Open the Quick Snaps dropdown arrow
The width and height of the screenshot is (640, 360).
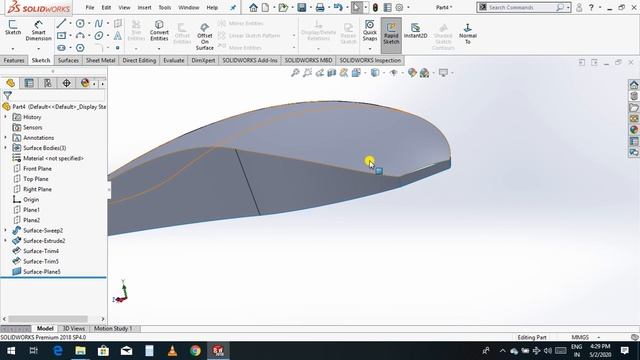[369, 49]
